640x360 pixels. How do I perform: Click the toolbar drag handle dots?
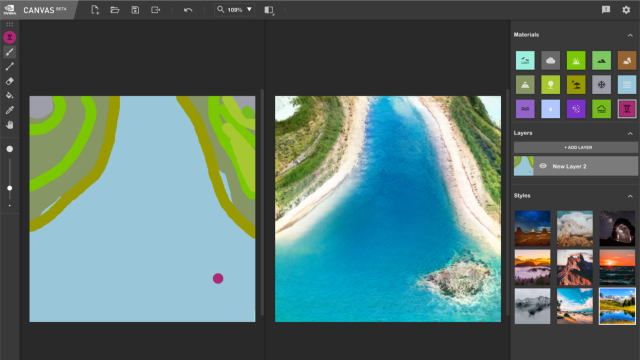[x=10, y=24]
